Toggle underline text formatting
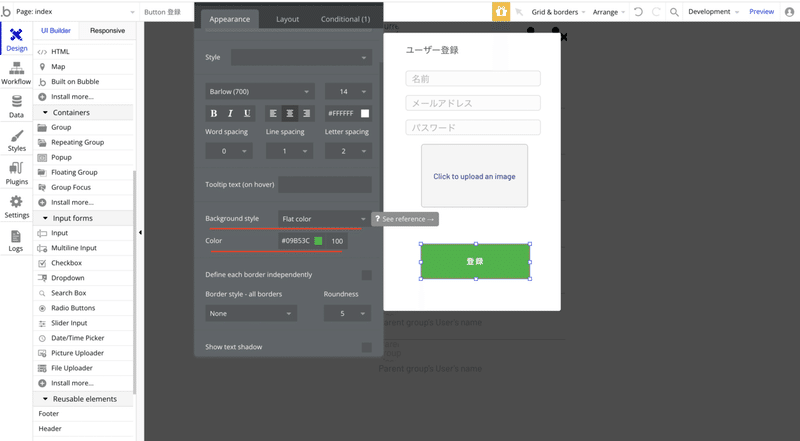Image resolution: width=800 pixels, height=441 pixels. click(247, 113)
